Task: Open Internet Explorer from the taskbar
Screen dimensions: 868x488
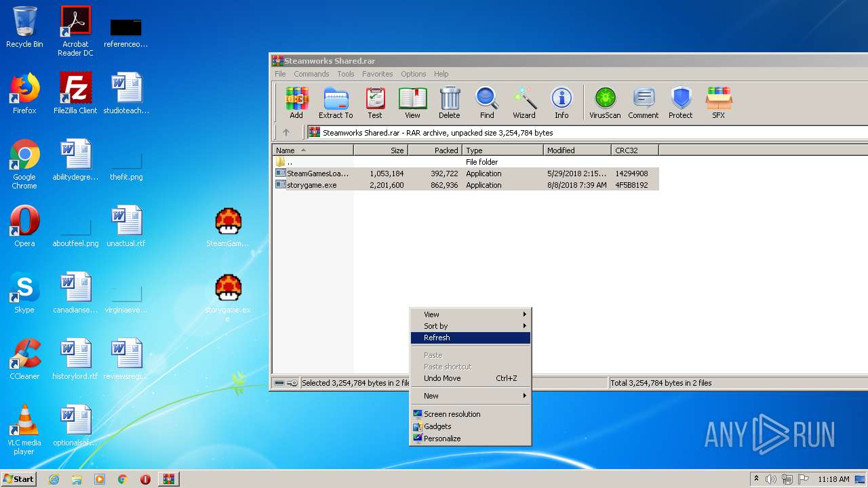Action: tap(54, 479)
